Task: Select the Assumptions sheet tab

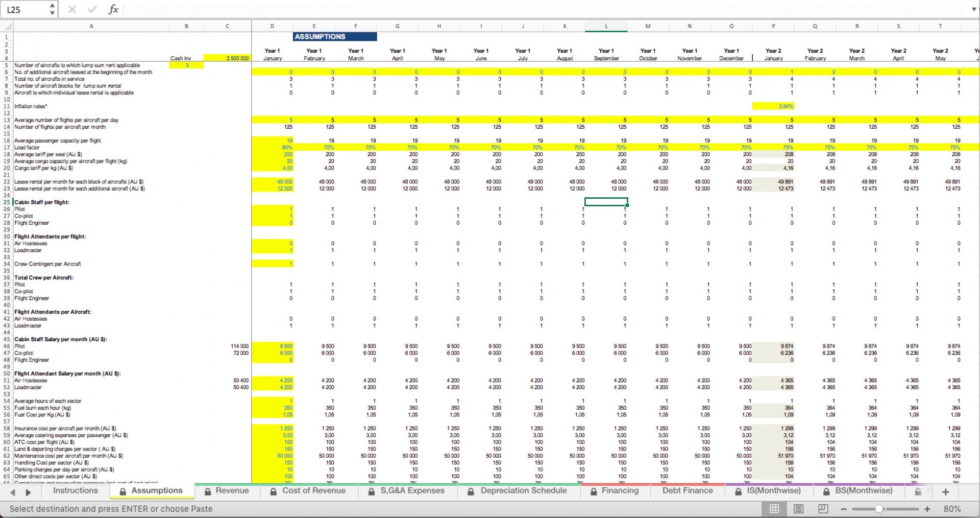Action: click(x=152, y=490)
